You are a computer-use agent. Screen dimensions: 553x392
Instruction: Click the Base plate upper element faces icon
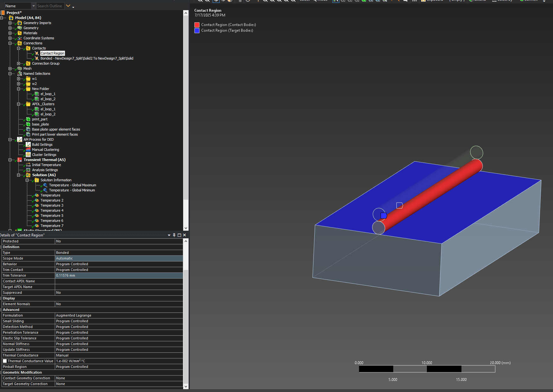pyautogui.click(x=28, y=129)
